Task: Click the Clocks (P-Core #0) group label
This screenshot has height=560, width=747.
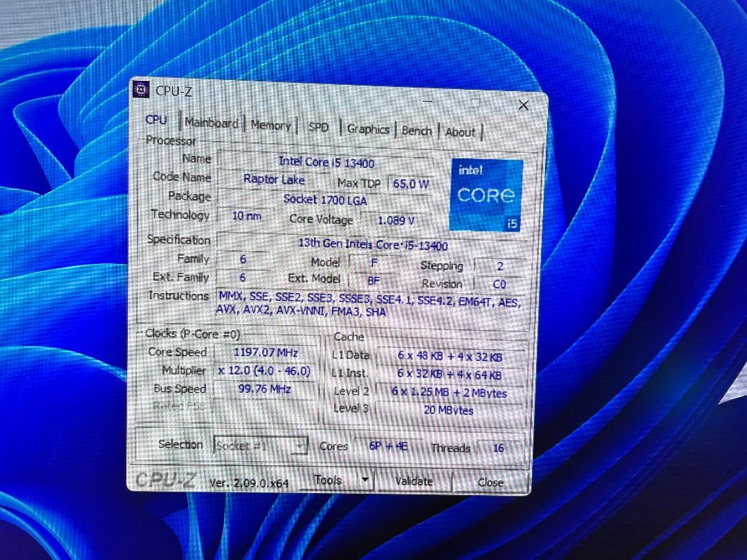Action: click(x=192, y=334)
